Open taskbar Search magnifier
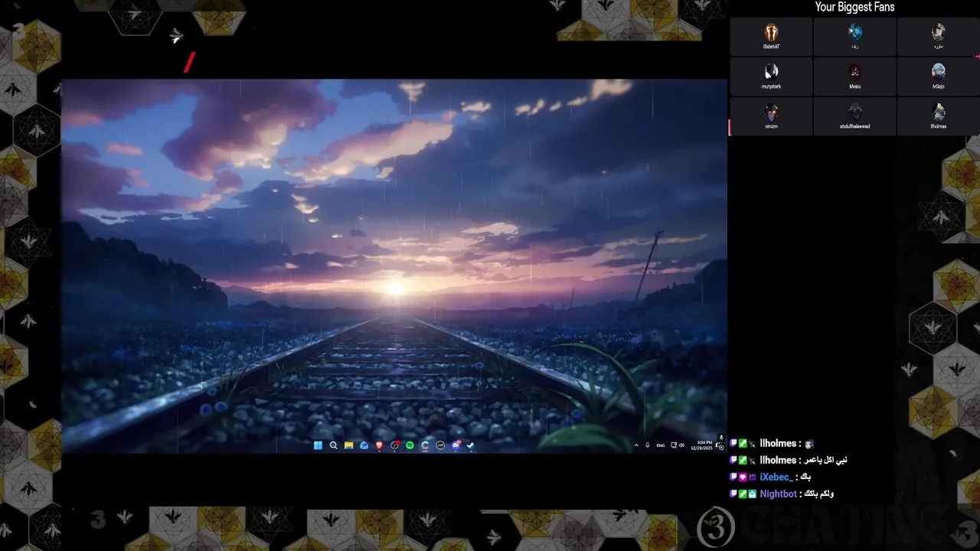 (333, 445)
